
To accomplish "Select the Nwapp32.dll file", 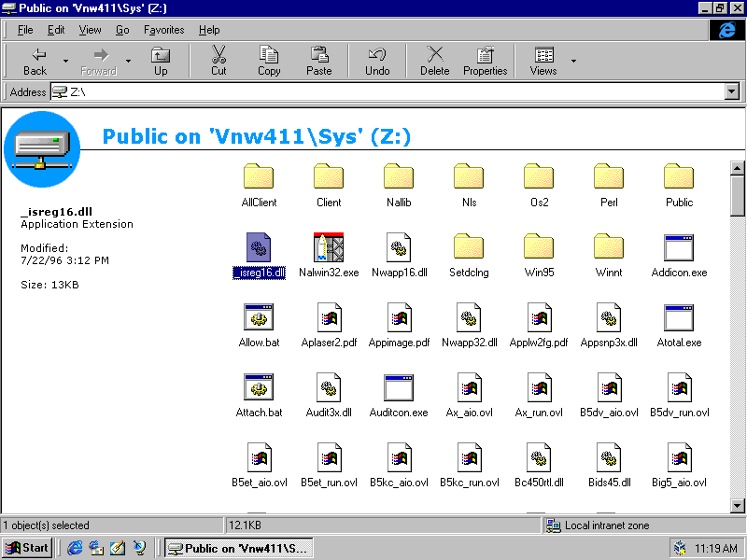I will point(469,326).
